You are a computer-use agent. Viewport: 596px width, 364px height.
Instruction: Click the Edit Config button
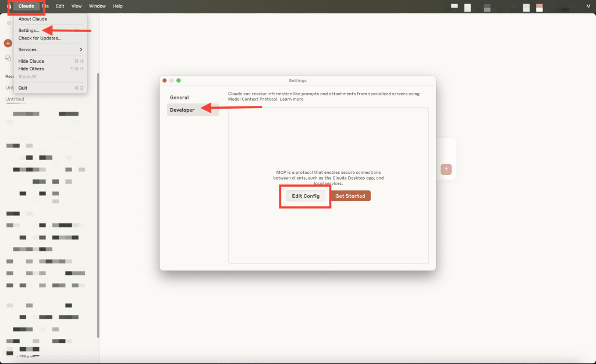(x=306, y=196)
